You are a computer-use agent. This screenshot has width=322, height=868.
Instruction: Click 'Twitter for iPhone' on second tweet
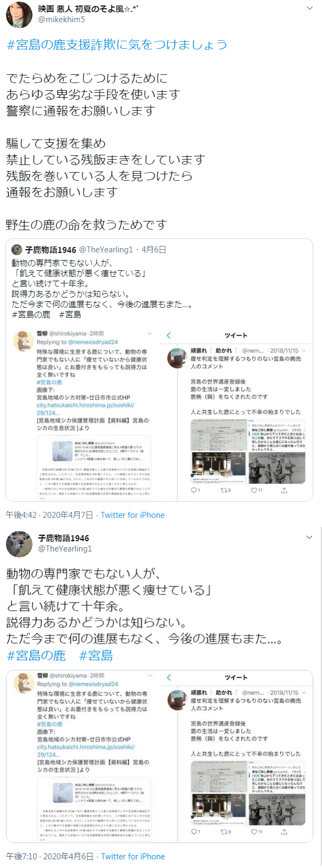pos(133,857)
